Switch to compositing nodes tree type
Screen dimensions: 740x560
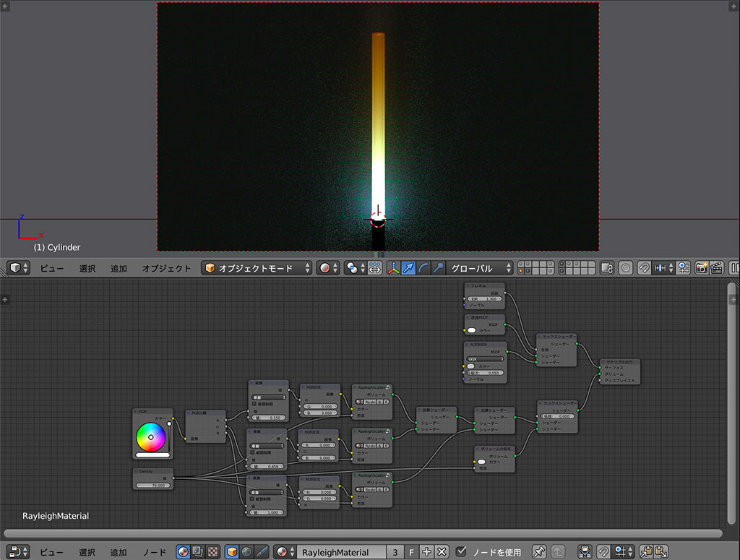[x=198, y=551]
